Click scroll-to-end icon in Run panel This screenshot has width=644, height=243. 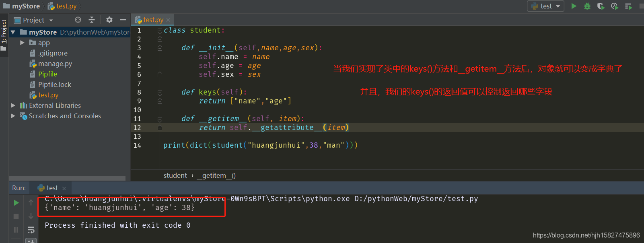point(31,241)
